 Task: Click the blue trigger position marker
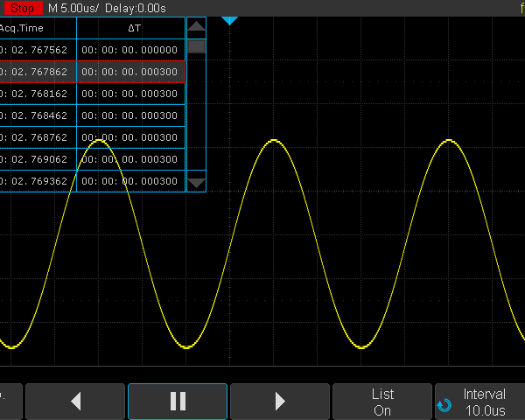tap(229, 20)
